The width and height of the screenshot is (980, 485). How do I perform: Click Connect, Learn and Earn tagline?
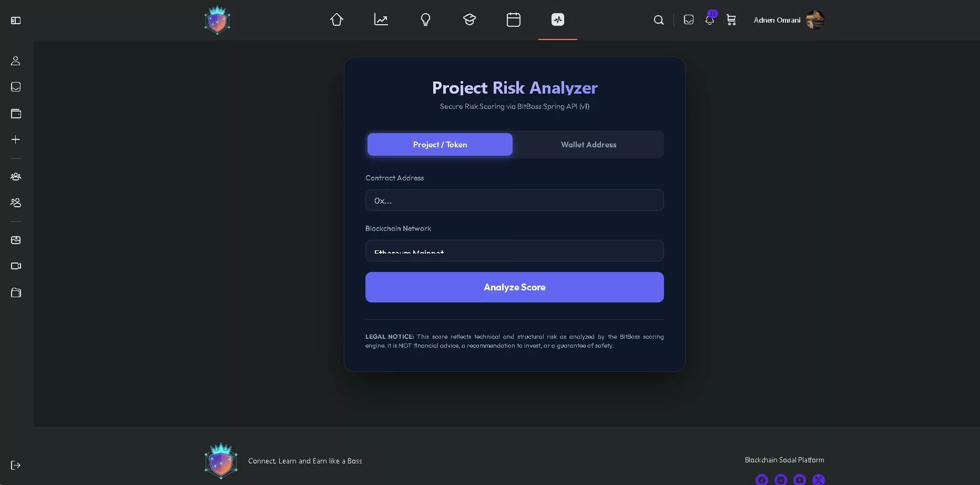coord(305,461)
